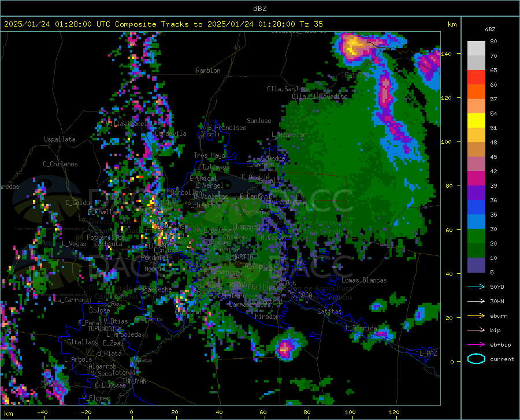Viewport: 520px width, 420px height.
Task: Click the '-20' tick on bottom axis
Action: pos(86,412)
